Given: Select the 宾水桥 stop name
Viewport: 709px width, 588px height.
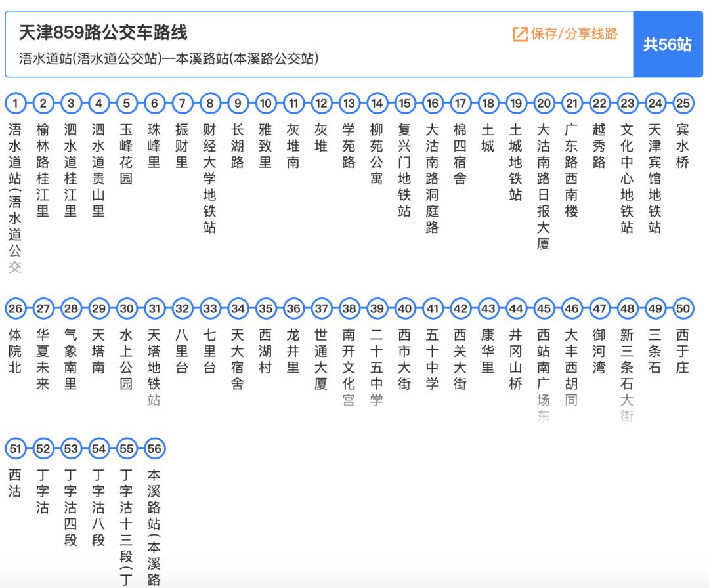Looking at the screenshot, I should pyautogui.click(x=683, y=146).
